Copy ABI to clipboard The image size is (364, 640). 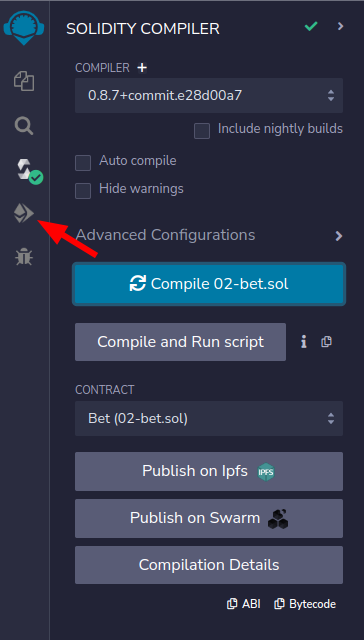click(244, 604)
